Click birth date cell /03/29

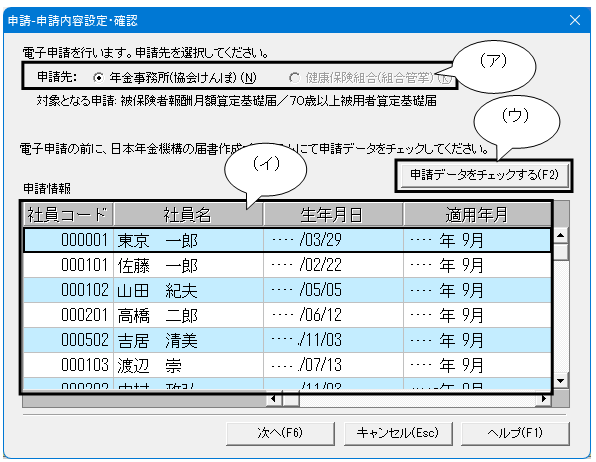point(333,240)
